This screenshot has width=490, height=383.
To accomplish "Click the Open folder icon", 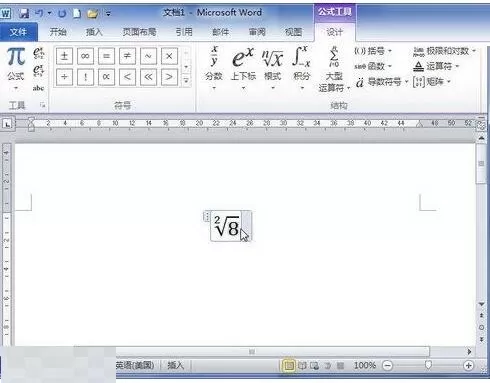I will point(93,14).
